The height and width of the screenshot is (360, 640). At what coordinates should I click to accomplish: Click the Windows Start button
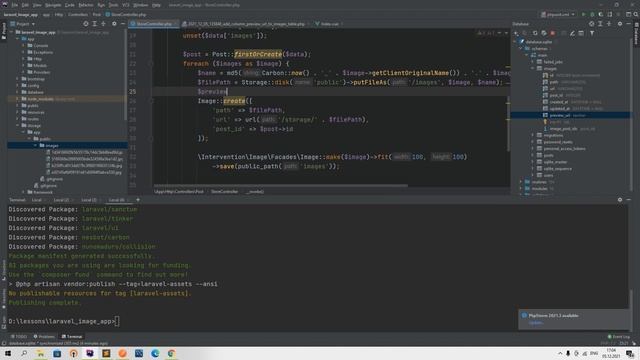tap(8, 353)
